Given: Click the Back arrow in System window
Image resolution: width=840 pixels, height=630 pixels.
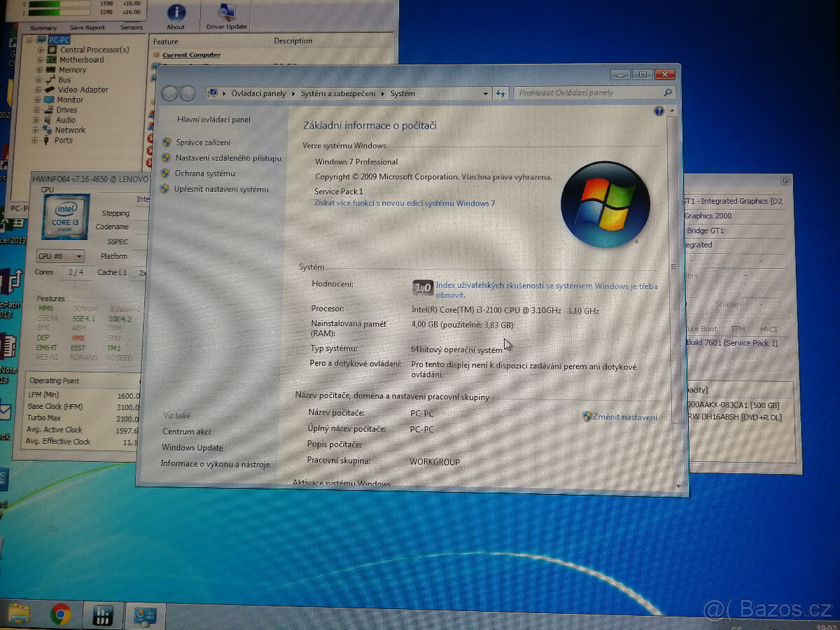Looking at the screenshot, I should point(169,93).
